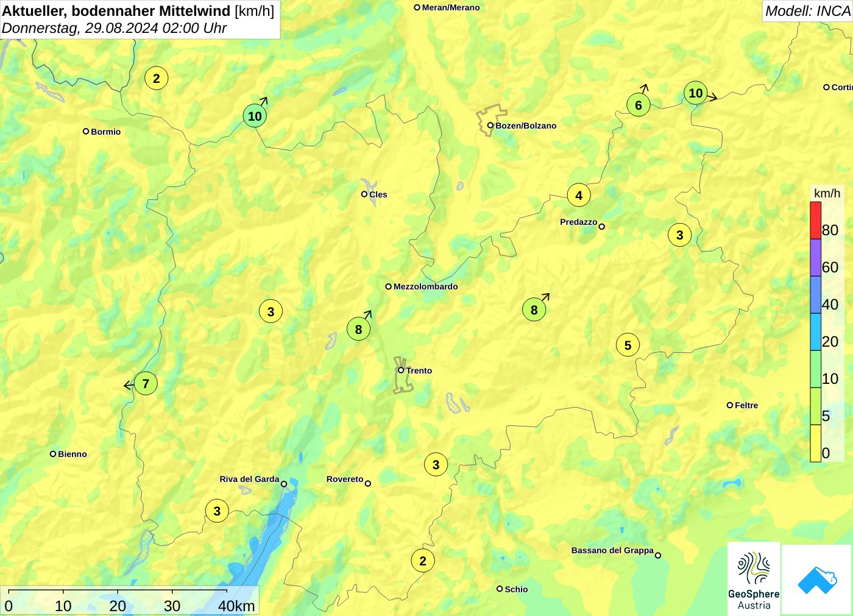Viewport: 853px width, 616px height.
Task: Click the Bozen/Bolzano city label
Action: coord(526,126)
